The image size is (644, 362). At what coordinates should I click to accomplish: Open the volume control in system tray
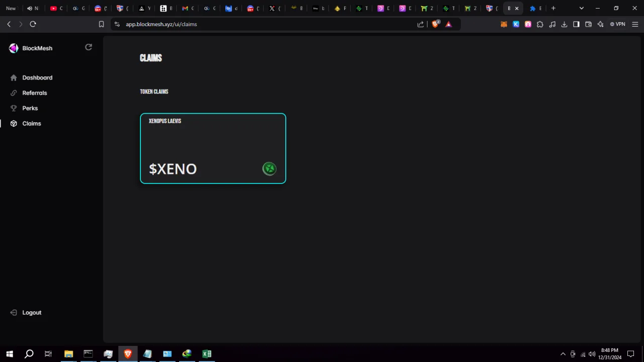(592, 354)
